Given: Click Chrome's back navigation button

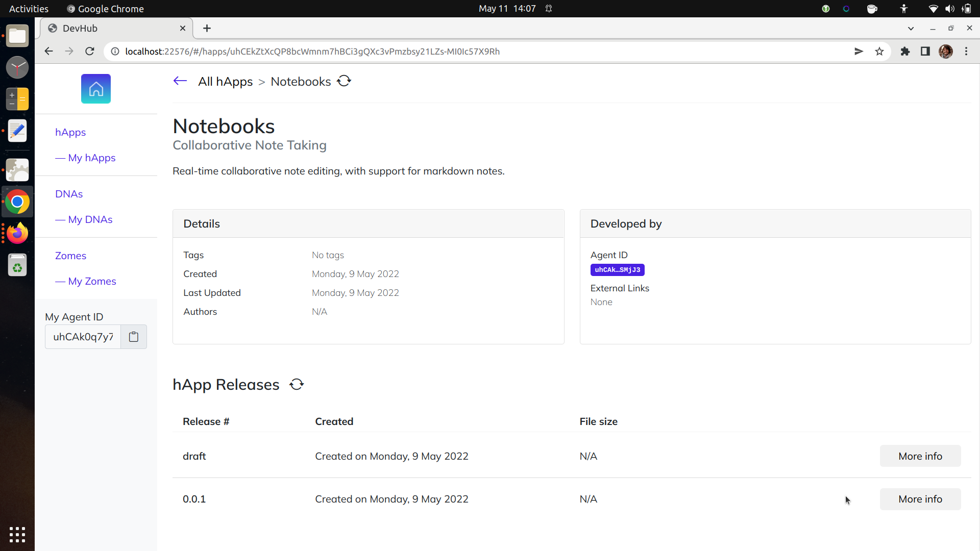Looking at the screenshot, I should 48,52.
